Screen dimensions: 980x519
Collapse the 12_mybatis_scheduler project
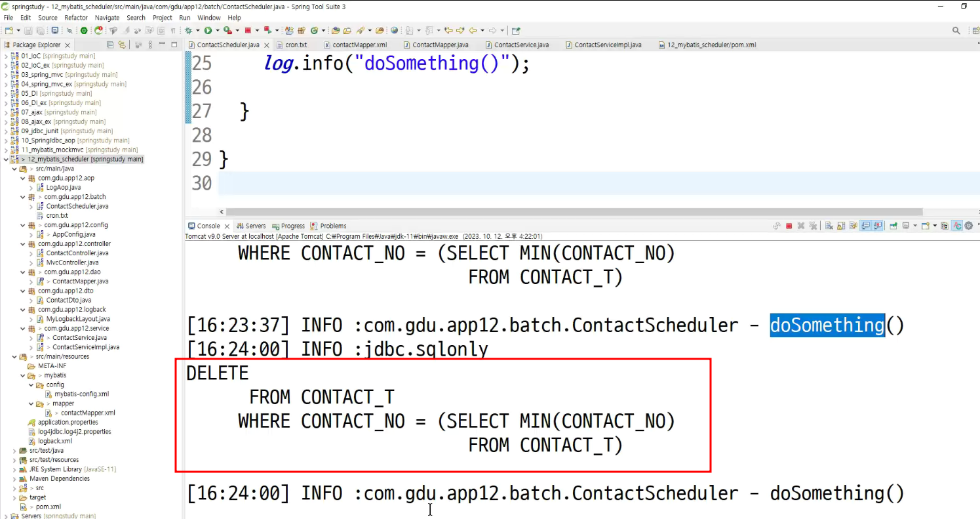click(x=7, y=159)
